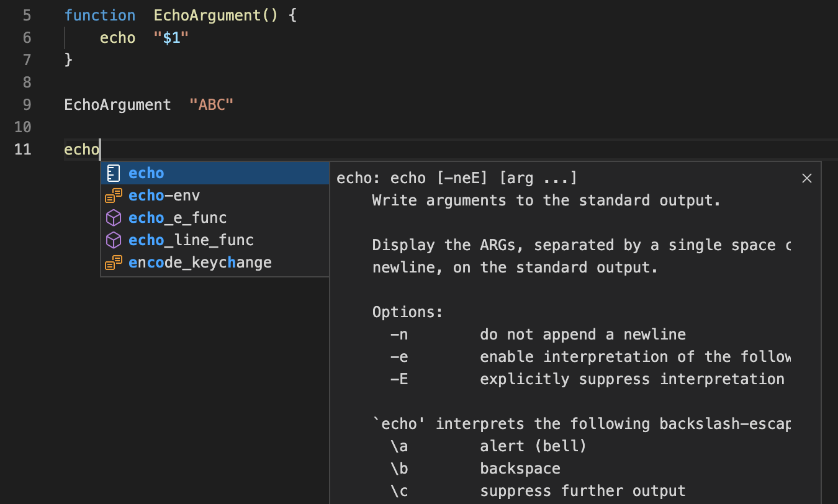This screenshot has width=838, height=504.
Task: Click the "ABC" string argument on line 9
Action: (211, 104)
